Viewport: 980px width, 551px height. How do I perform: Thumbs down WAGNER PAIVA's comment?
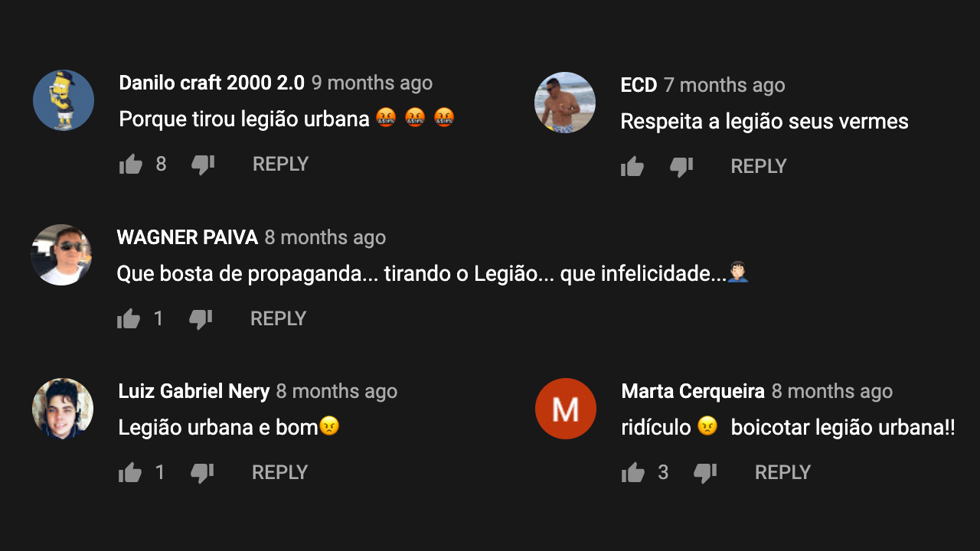(x=201, y=319)
